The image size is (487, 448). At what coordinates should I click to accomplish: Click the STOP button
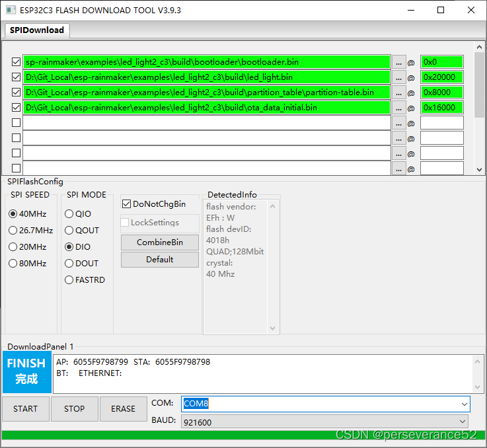74,408
